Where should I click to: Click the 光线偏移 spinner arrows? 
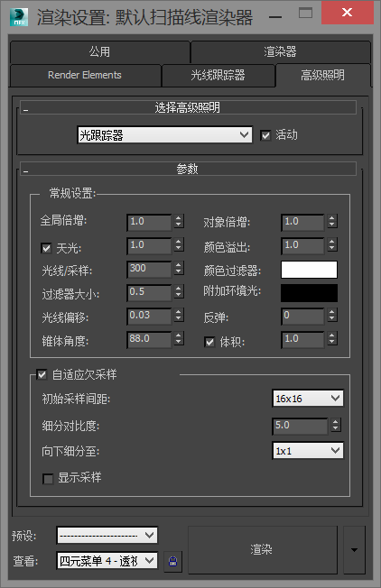pos(179,315)
